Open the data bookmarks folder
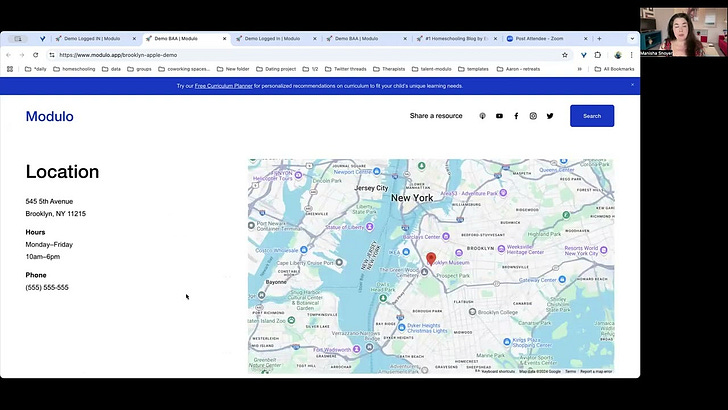 (x=111, y=69)
